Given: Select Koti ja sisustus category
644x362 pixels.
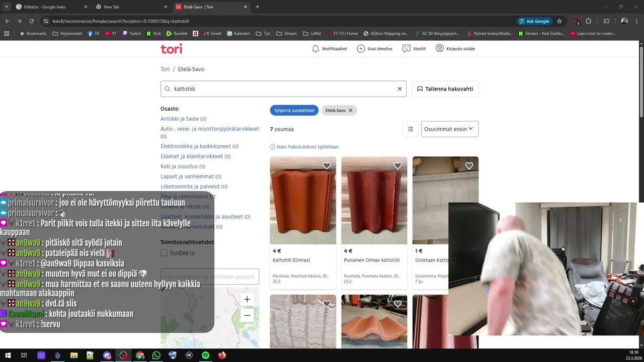Looking at the screenshot, I should pyautogui.click(x=179, y=166).
